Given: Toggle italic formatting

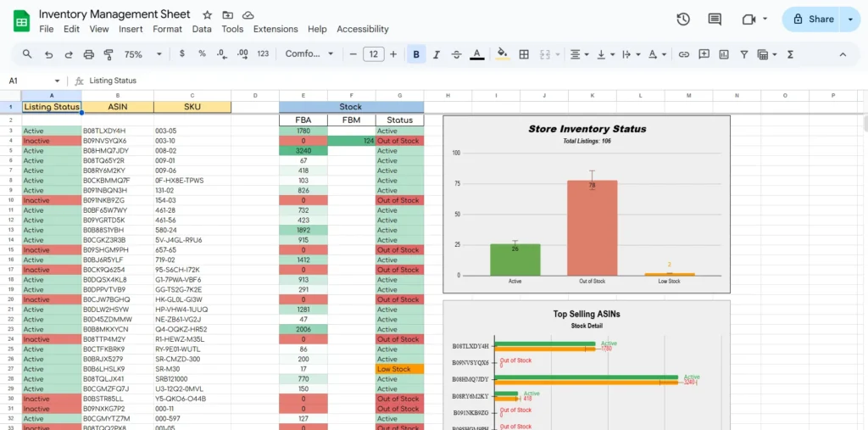Looking at the screenshot, I should [437, 54].
